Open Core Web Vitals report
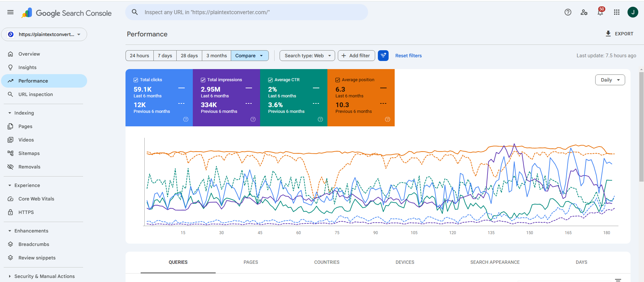This screenshot has height=282, width=644. (44, 199)
